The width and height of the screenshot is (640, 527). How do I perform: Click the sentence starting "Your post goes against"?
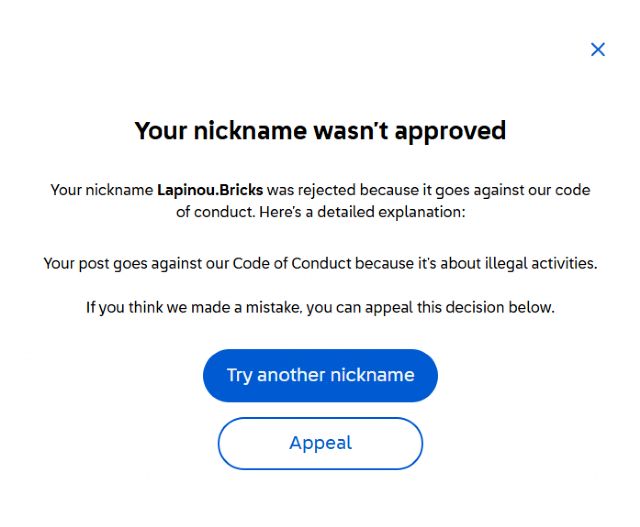point(320,264)
